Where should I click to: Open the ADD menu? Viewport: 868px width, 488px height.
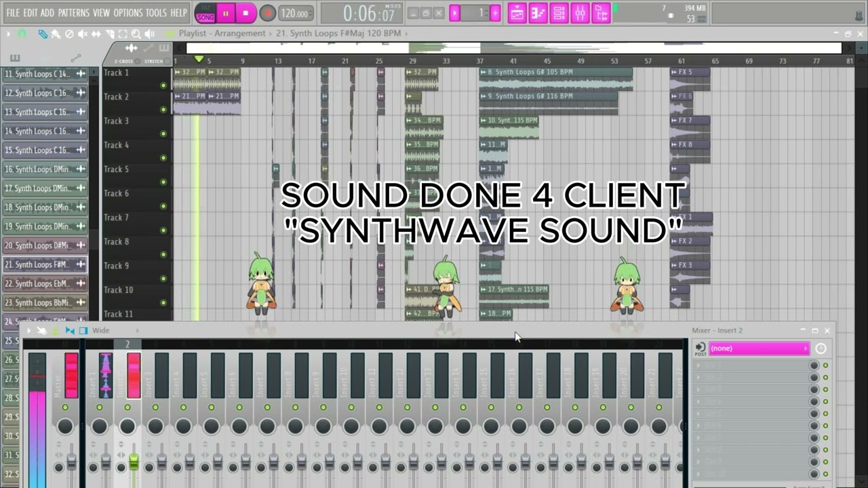(47, 13)
